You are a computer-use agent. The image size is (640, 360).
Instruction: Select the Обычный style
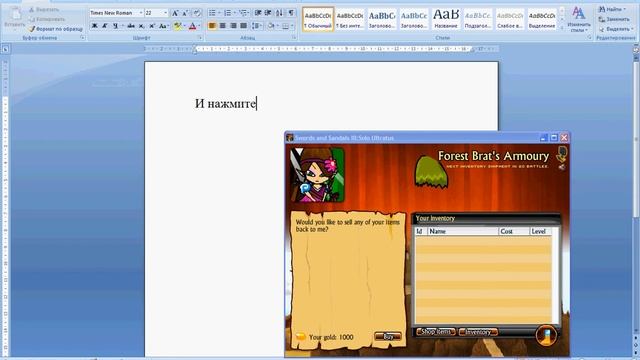(318, 19)
